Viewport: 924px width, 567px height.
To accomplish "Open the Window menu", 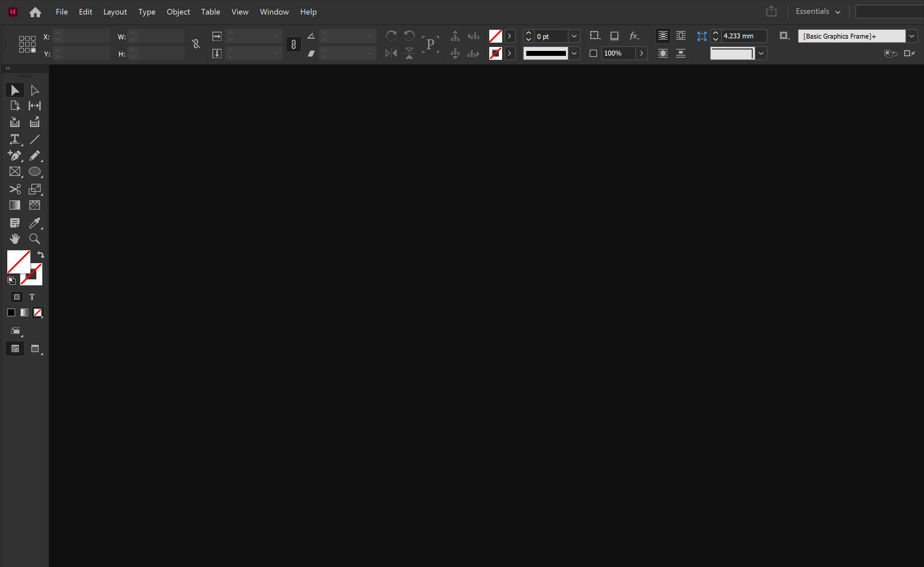I will point(274,12).
